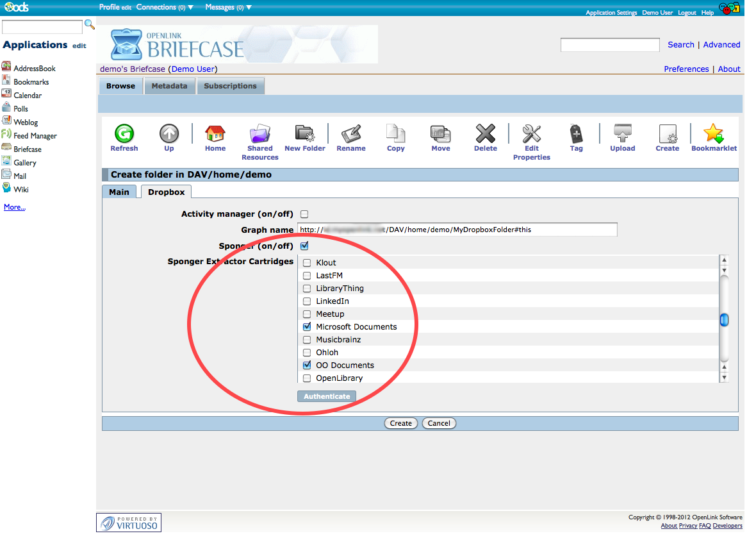The height and width of the screenshot is (545, 756).
Task: Expand the More... applications list
Action: (15, 207)
